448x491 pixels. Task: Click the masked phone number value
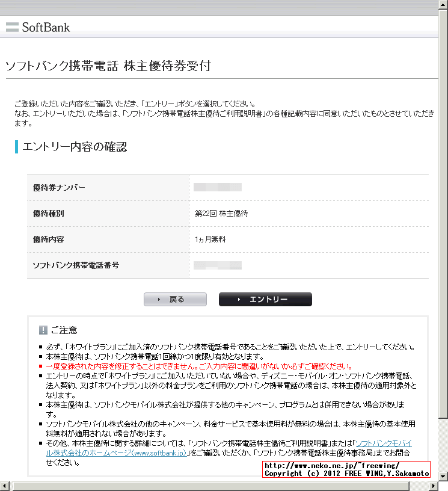click(x=218, y=265)
